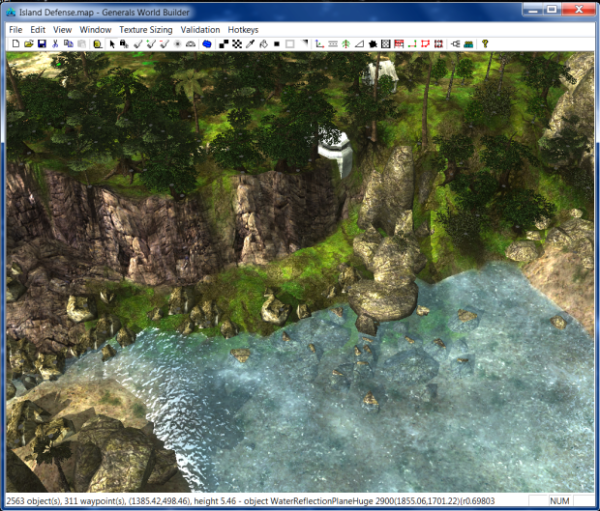This screenshot has height=511, width=600.
Task: Select the triangular ramp tool
Action: tap(359, 44)
